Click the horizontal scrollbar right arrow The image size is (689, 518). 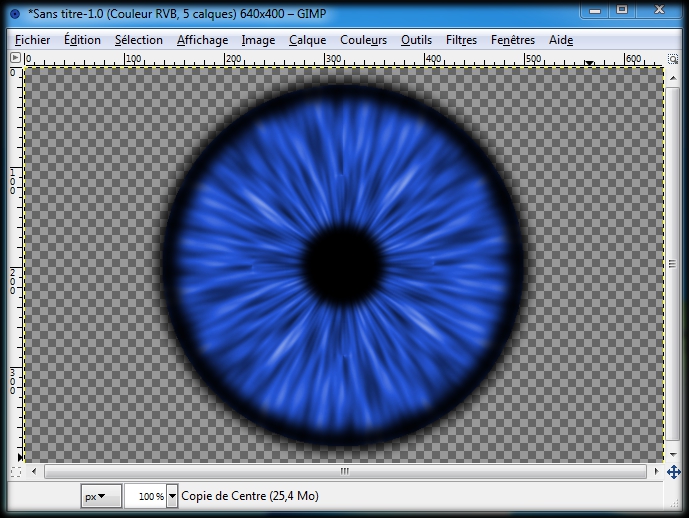(657, 471)
